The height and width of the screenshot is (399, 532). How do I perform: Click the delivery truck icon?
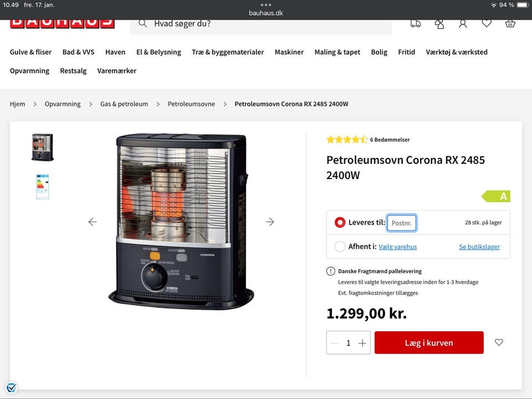tap(415, 23)
